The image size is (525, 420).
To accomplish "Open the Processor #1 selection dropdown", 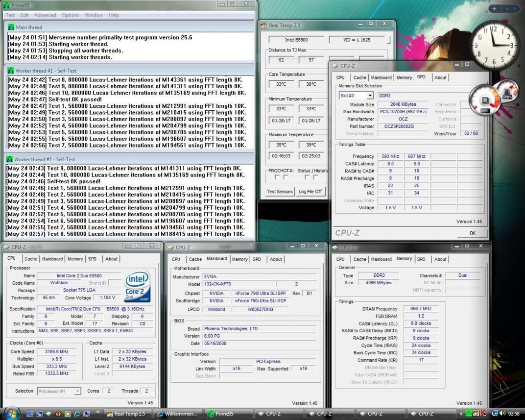I will 77,391.
